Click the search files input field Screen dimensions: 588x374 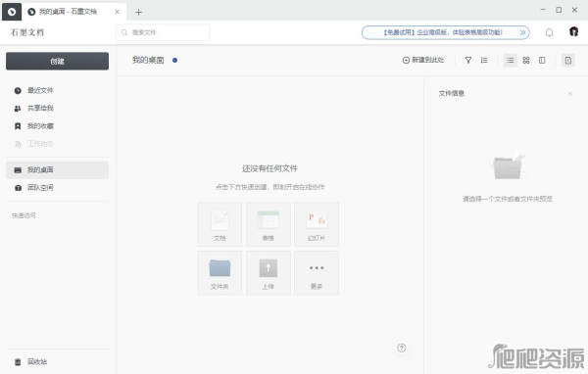(x=163, y=32)
